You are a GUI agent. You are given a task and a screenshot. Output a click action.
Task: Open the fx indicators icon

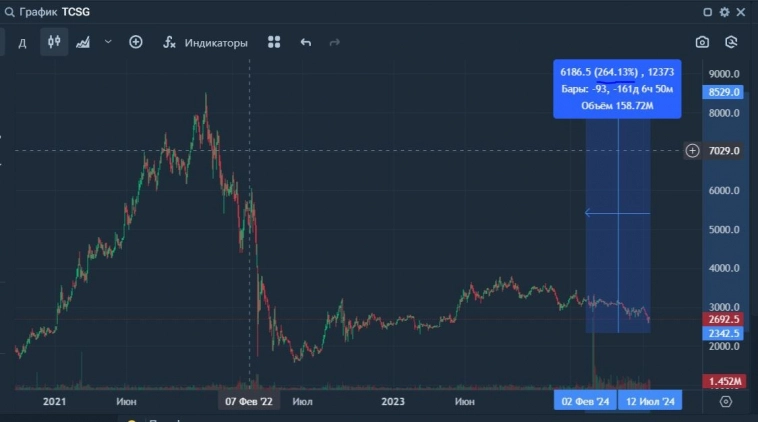pyautogui.click(x=169, y=43)
